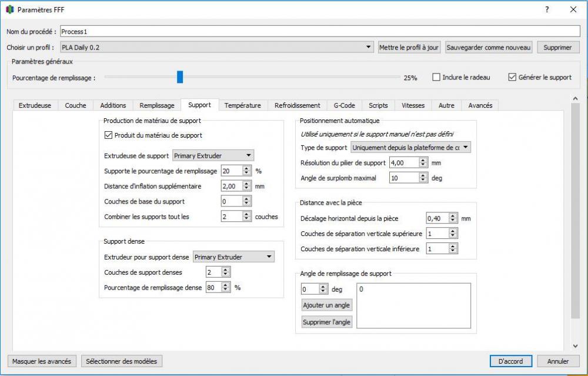Uncheck Produit du matériau de support
Image resolution: width=588 pixels, height=376 pixels.
coord(108,135)
